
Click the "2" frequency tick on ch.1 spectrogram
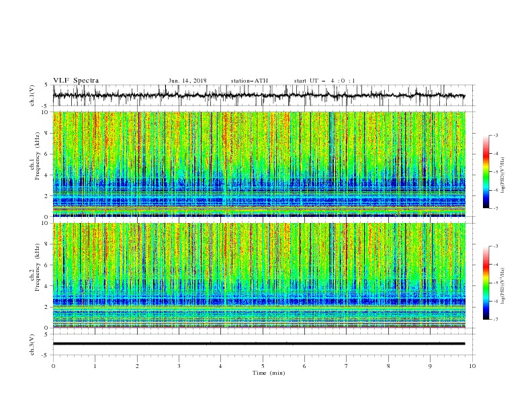coord(47,195)
